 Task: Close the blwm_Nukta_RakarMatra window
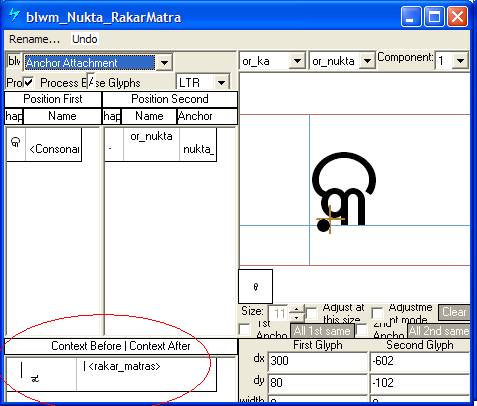(457, 16)
